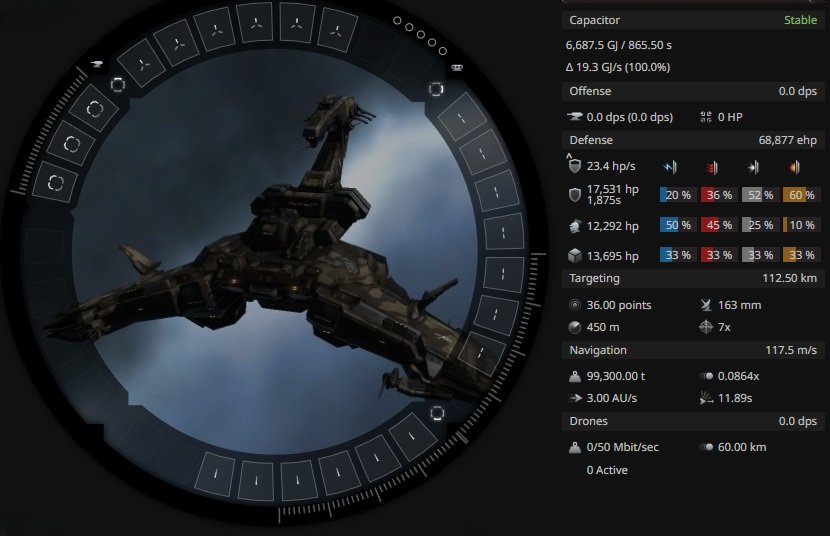Open the small caret above the shield recharge icon

point(569,156)
